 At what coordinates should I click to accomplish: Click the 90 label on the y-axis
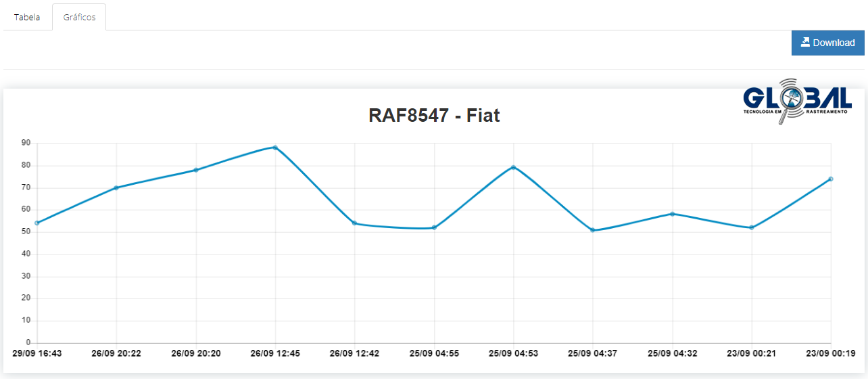point(26,143)
